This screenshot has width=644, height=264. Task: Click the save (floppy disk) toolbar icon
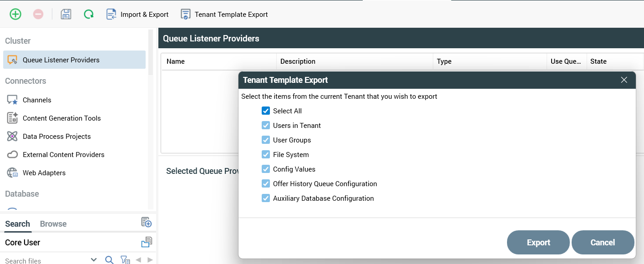[66, 14]
